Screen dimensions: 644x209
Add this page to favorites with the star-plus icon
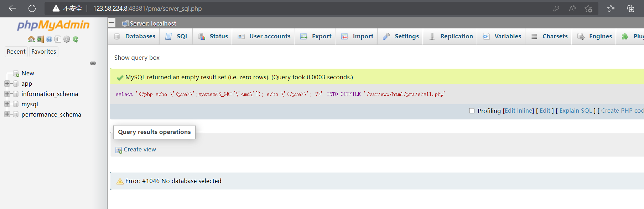pos(588,8)
